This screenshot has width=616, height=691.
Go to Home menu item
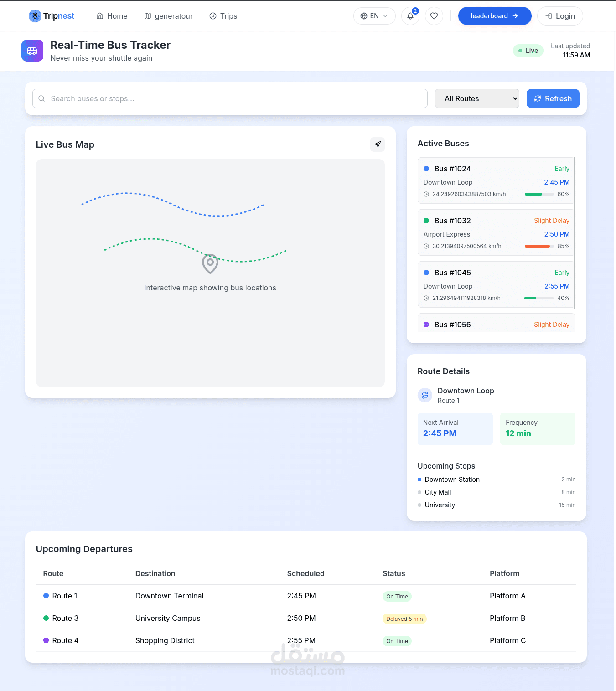(112, 16)
